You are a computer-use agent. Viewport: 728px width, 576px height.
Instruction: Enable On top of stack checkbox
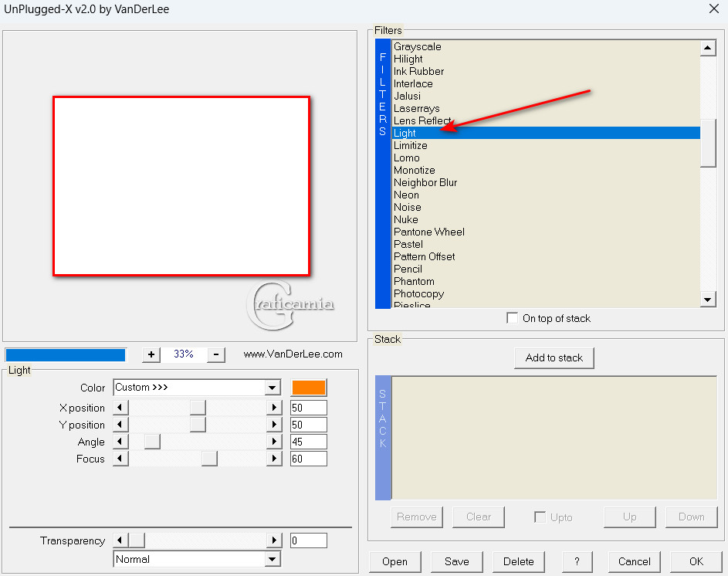point(512,318)
